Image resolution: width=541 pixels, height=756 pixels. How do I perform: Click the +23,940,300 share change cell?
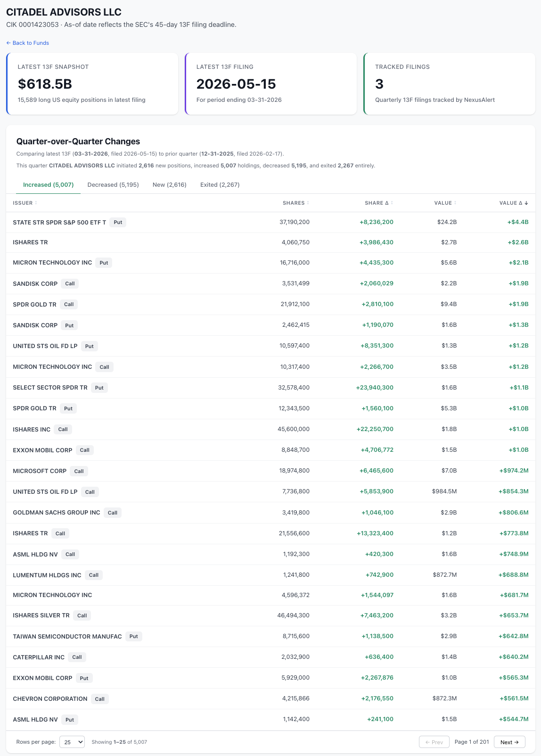tap(375, 388)
